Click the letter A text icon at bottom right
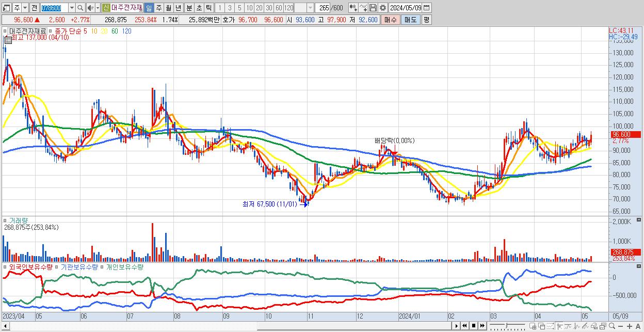The image size is (644, 332). (638, 326)
